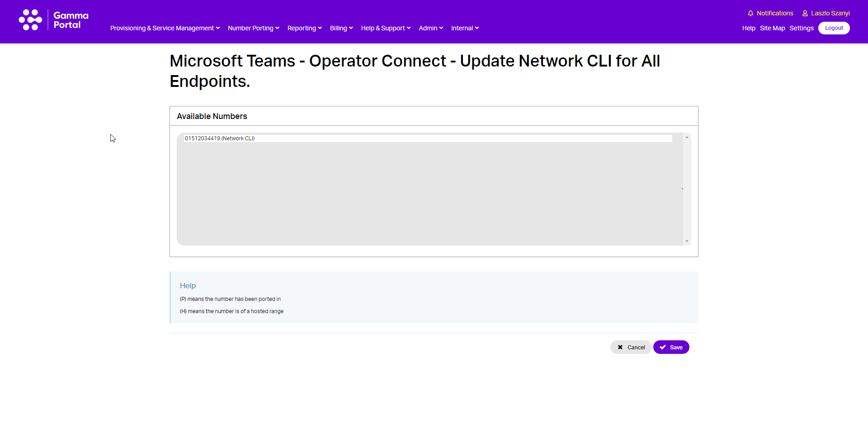This screenshot has width=868, height=424.
Task: Open Laszlo Szanyi's user profile
Action: coord(830,13)
